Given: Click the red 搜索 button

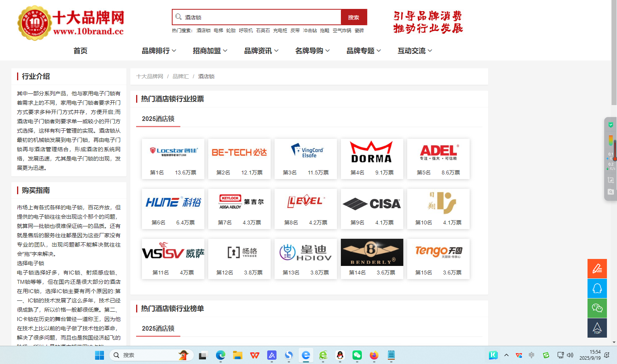Looking at the screenshot, I should click(354, 17).
